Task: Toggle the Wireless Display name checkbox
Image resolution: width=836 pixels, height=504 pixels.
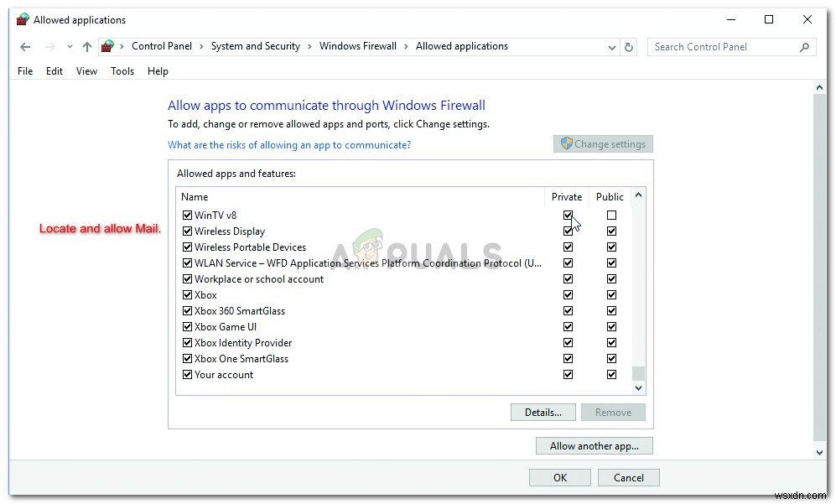Action: pyautogui.click(x=187, y=231)
